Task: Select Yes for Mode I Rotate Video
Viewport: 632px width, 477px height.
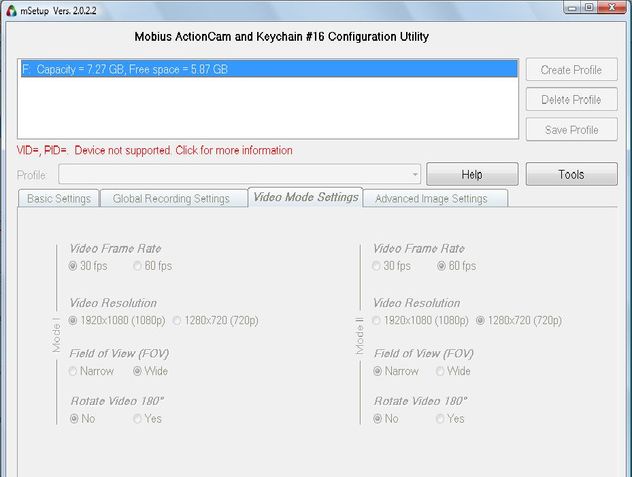Action: tap(148, 419)
